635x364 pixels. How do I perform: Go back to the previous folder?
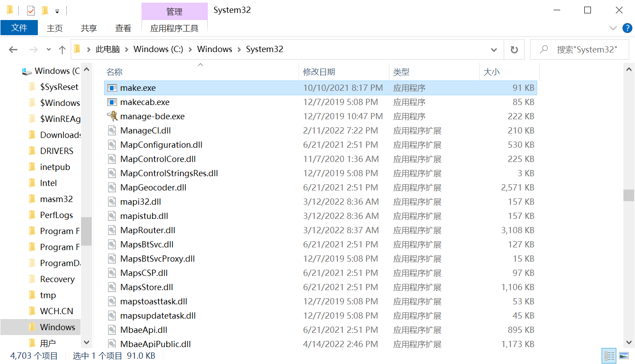[x=13, y=49]
